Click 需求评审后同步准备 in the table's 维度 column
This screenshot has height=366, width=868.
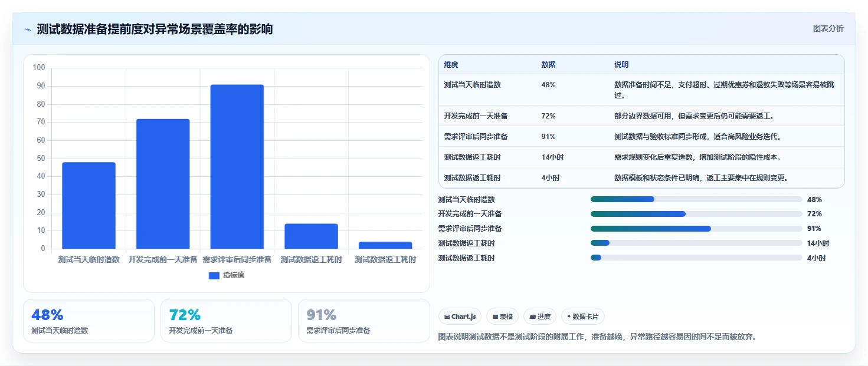(476, 137)
